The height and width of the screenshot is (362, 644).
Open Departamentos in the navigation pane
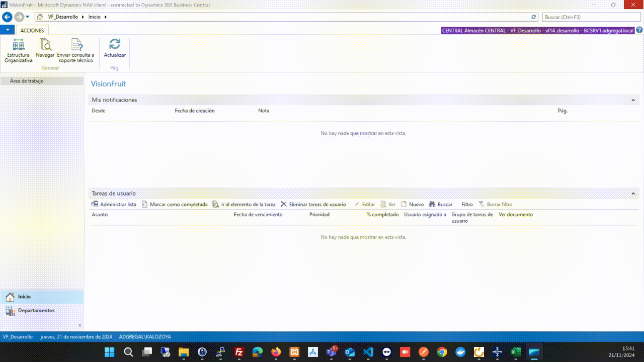click(36, 311)
